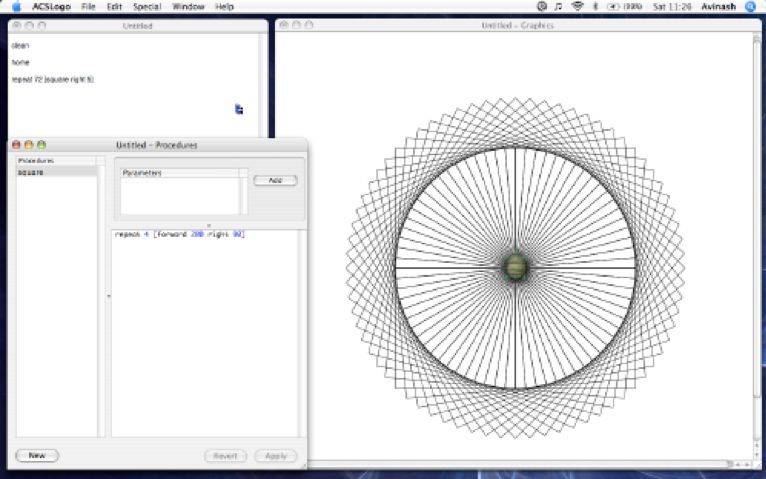This screenshot has width=766, height=479.
Task: Click the New procedure button
Action: click(x=37, y=456)
